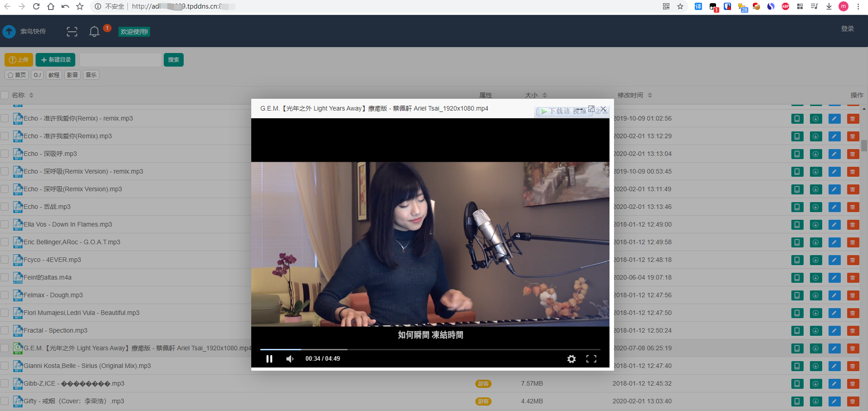Pause the video playback

click(x=269, y=359)
